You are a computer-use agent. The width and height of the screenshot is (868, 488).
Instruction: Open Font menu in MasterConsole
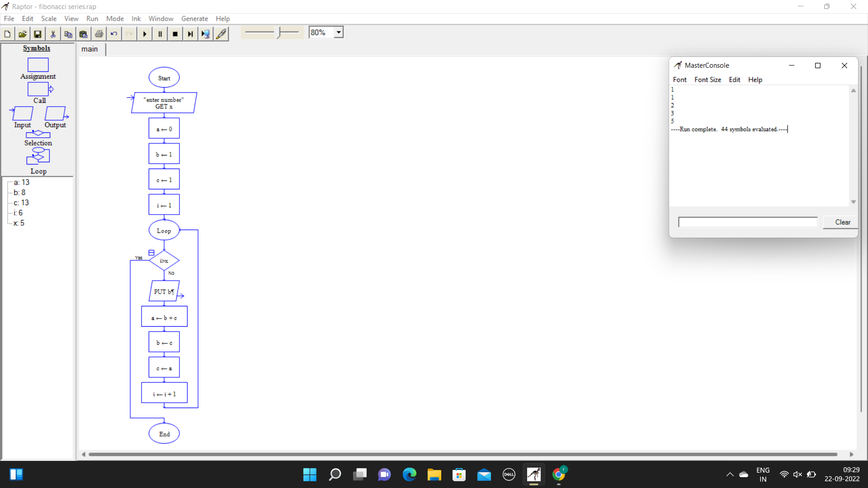pos(679,80)
